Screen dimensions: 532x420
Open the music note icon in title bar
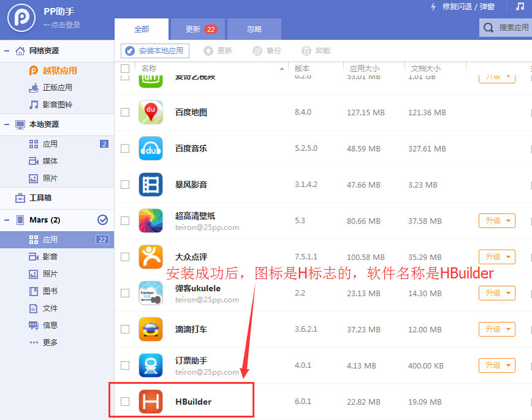pyautogui.click(x=520, y=6)
